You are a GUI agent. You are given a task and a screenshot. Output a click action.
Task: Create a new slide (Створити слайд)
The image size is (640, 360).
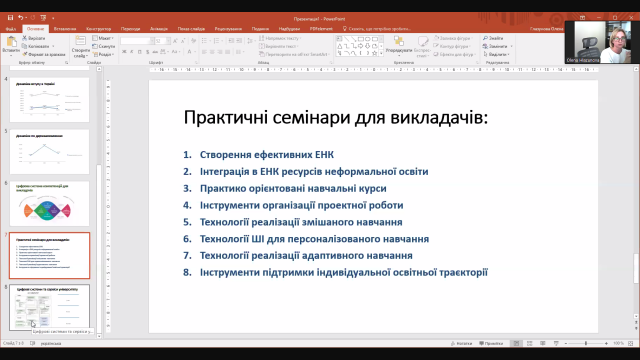tap(80, 47)
